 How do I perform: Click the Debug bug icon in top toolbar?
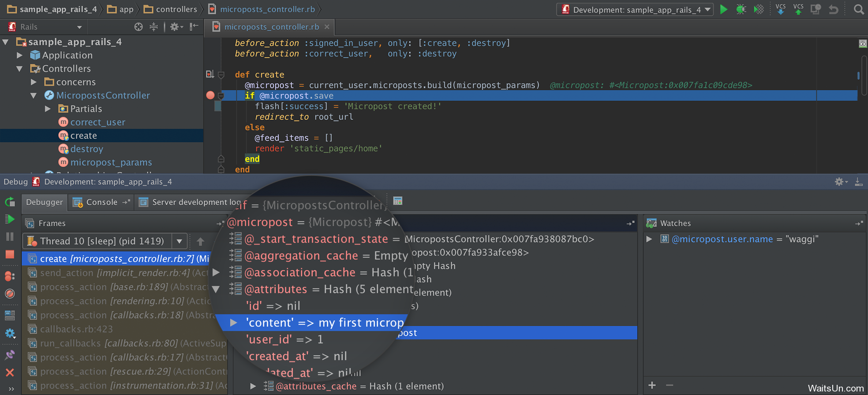coord(741,9)
